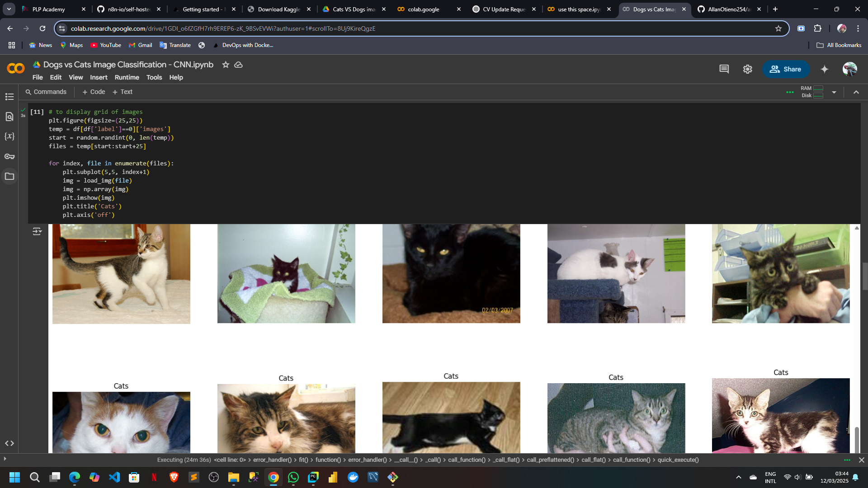868x488 pixels.
Task: Add a new Code cell
Action: point(94,92)
